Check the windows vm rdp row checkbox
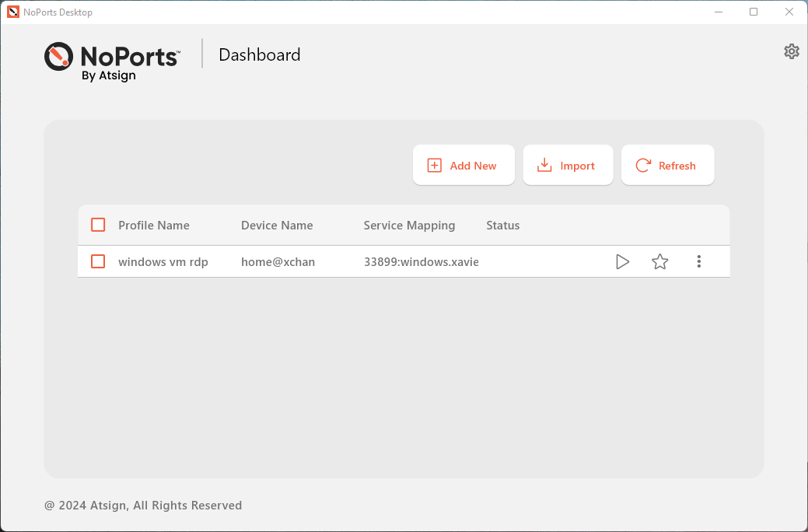This screenshot has height=532, width=808. point(98,261)
